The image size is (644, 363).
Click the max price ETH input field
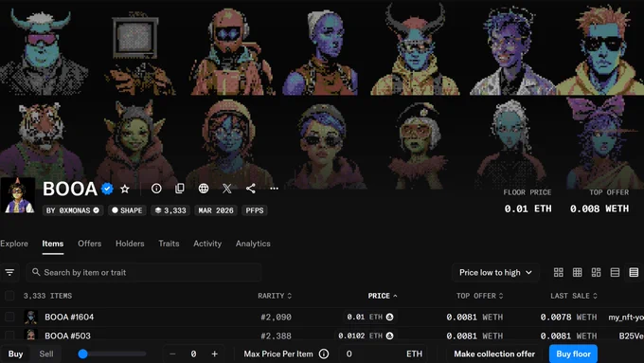[384, 354]
